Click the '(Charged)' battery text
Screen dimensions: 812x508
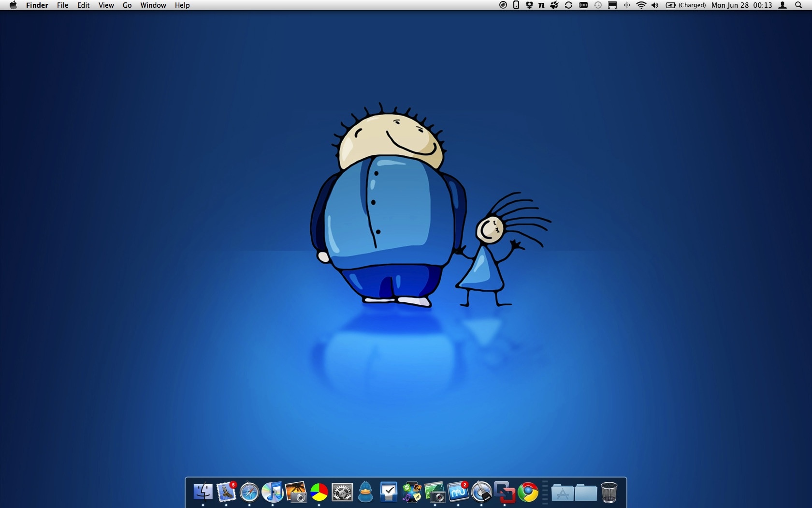pyautogui.click(x=692, y=5)
